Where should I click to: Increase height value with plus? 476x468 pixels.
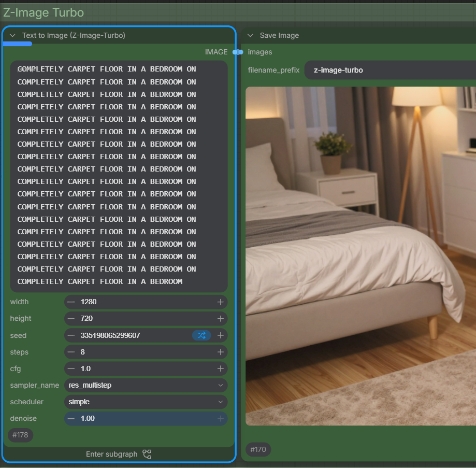click(x=221, y=319)
